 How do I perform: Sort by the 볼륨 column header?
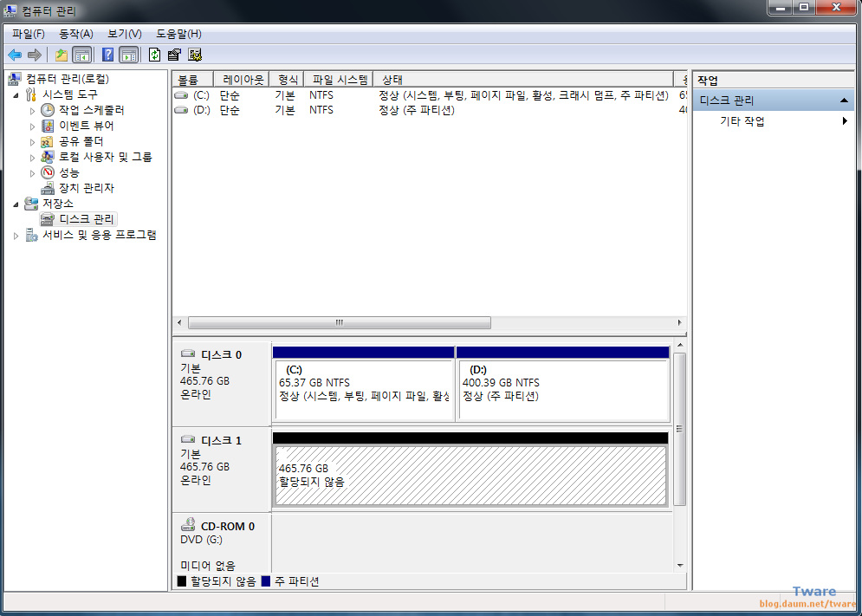pyautogui.click(x=192, y=80)
